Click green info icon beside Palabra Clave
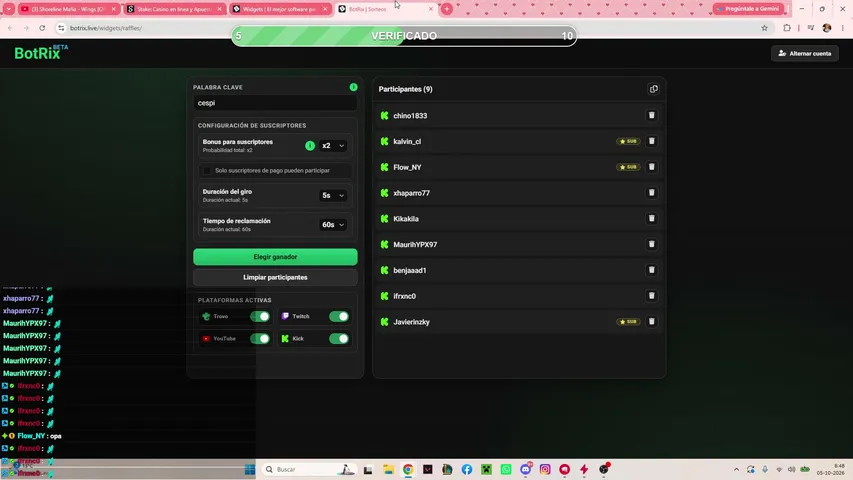 click(354, 87)
